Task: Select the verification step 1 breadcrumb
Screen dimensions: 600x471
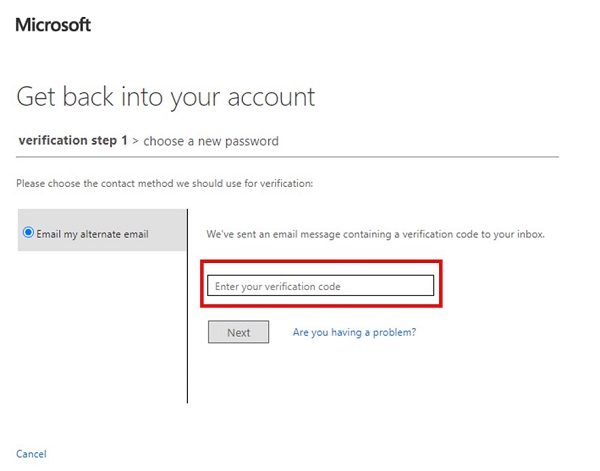Action: pyautogui.click(x=73, y=141)
